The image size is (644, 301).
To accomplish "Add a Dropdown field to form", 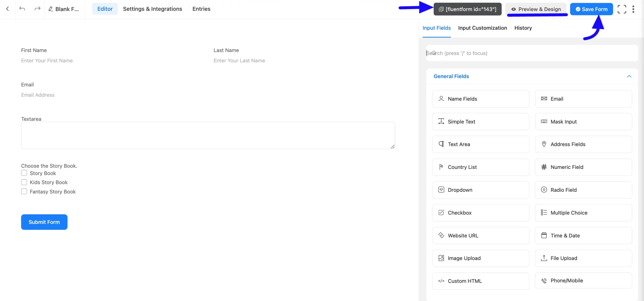I will pos(480,190).
